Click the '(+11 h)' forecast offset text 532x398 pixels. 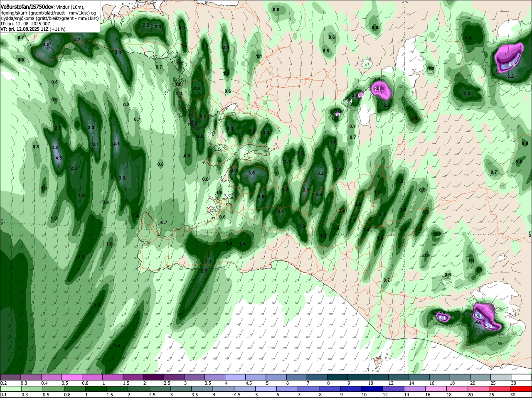point(58,29)
